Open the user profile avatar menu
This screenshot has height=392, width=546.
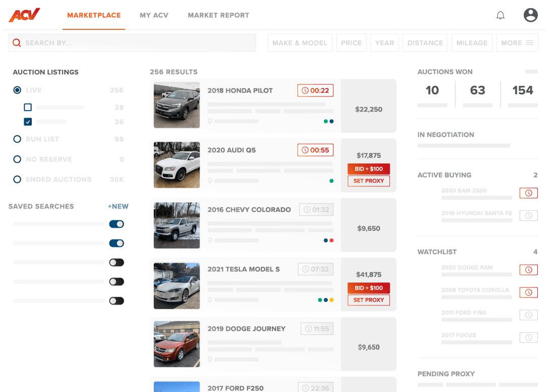tap(530, 15)
